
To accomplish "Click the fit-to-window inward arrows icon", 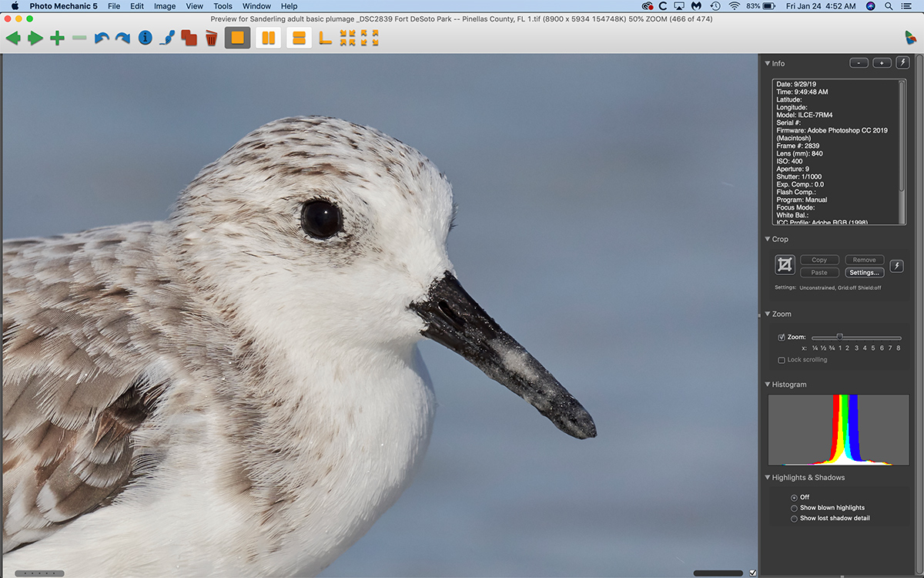I will tap(348, 38).
